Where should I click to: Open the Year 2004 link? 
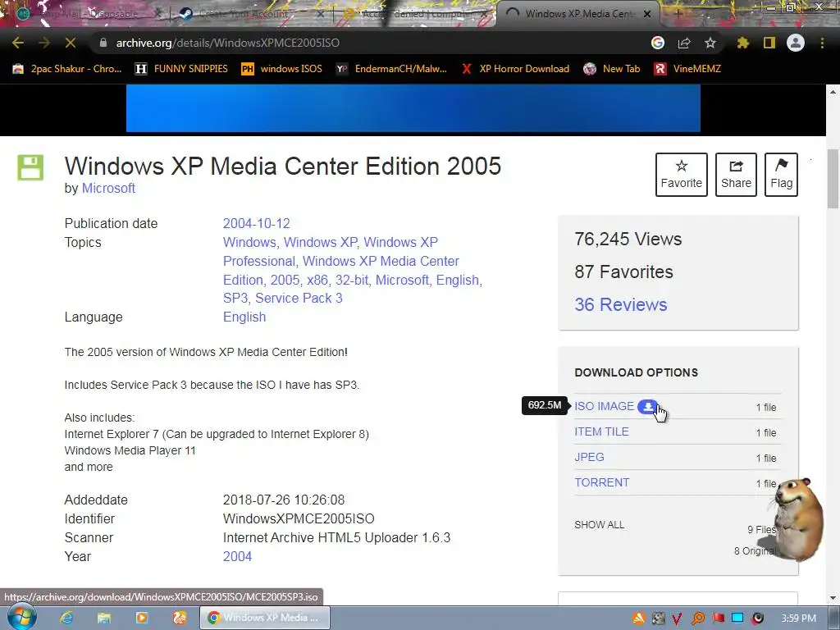pos(237,557)
